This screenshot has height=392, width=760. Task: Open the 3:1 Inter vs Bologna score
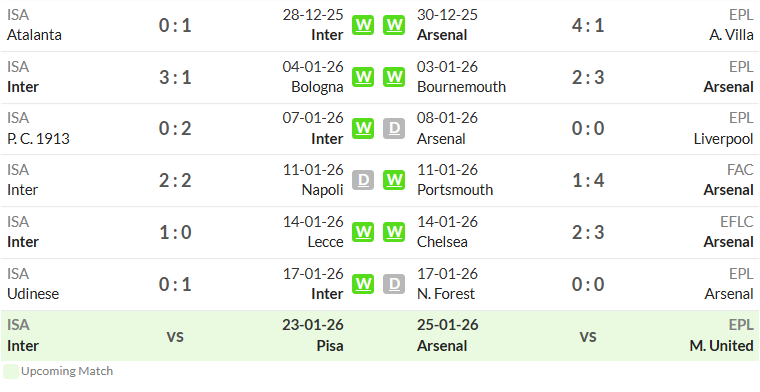click(175, 77)
